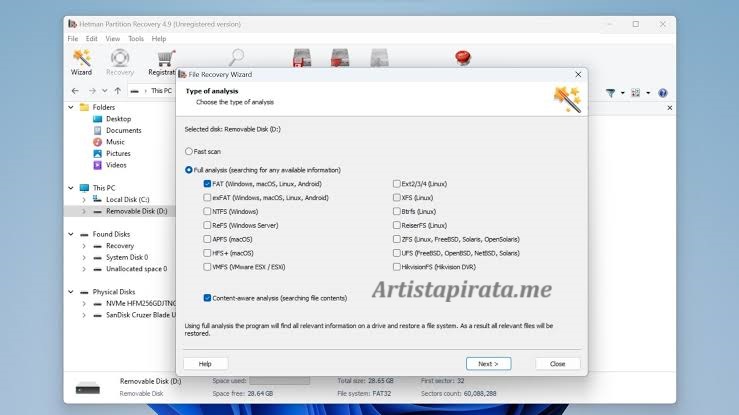The width and height of the screenshot is (739, 415).
Task: Enable the HikvisionFS checkbox
Action: 396,267
